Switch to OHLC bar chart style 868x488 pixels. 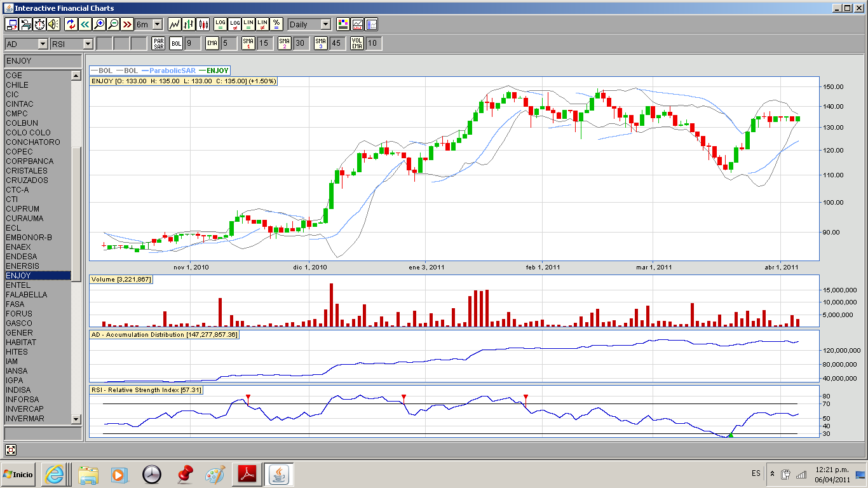(x=189, y=24)
